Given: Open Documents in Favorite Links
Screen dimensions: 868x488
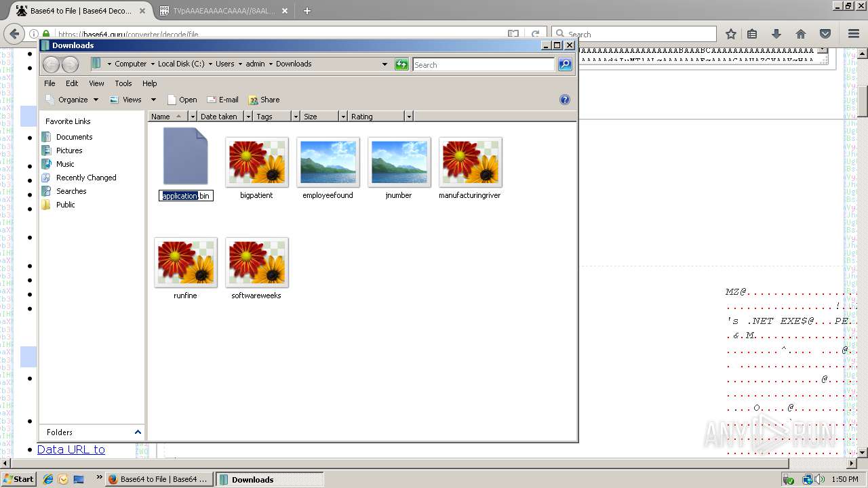Looking at the screenshot, I should point(74,137).
